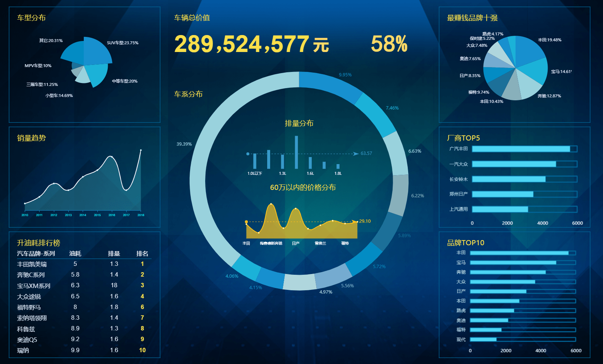Screen dimensions: 603x364
Task: Select the 奥迪:7.65% pie label
Action: click(470, 59)
